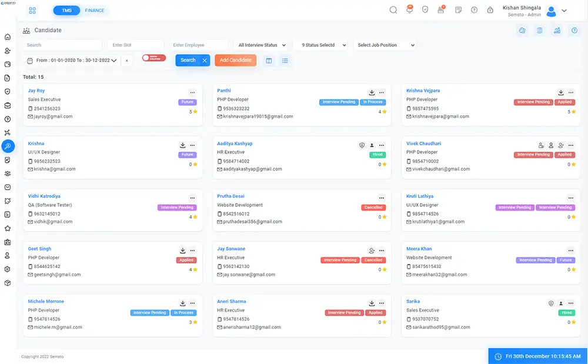Click email jayroy@gmail.com
This screenshot has height=364, width=588.
pos(53,116)
